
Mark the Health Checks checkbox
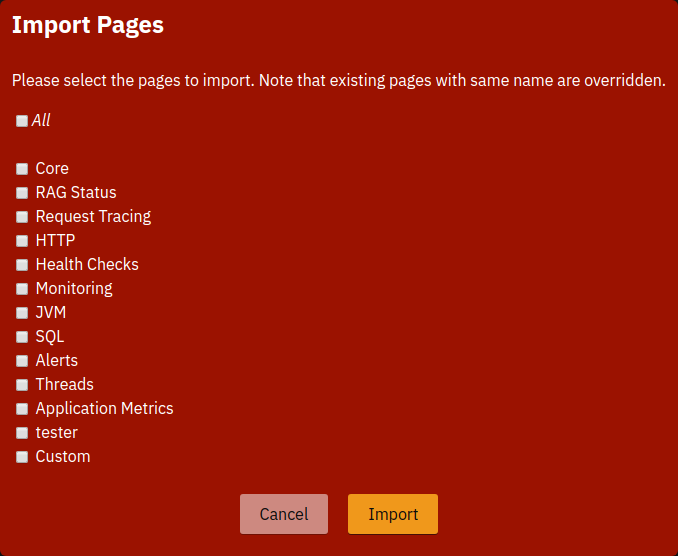[x=22, y=265]
